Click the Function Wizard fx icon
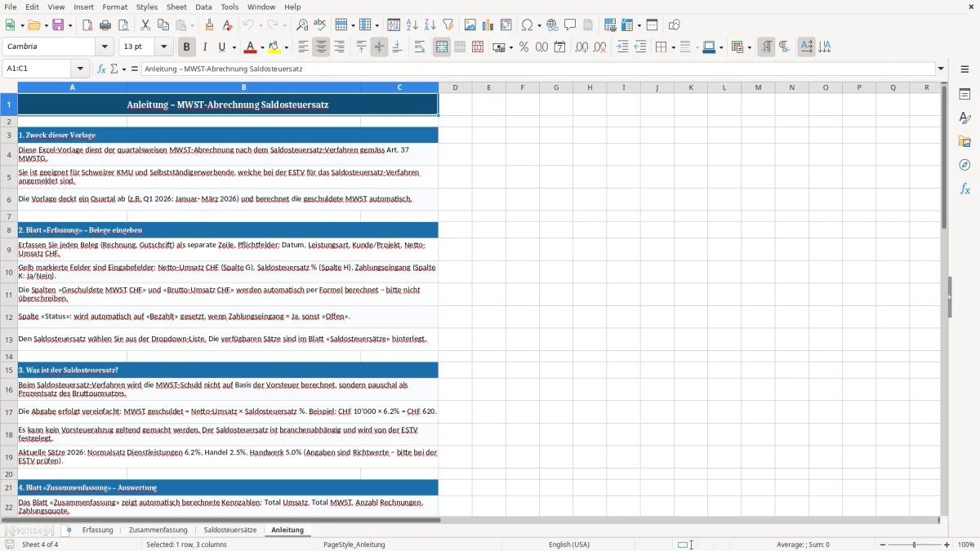Image resolution: width=980 pixels, height=551 pixels. (x=102, y=69)
